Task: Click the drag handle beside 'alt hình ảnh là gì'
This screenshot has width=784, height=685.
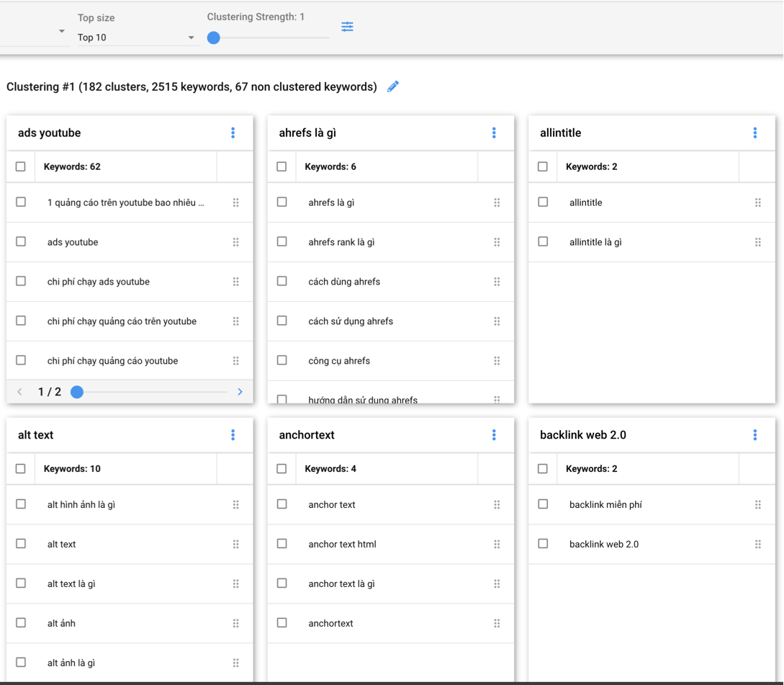Action: pyautogui.click(x=236, y=504)
